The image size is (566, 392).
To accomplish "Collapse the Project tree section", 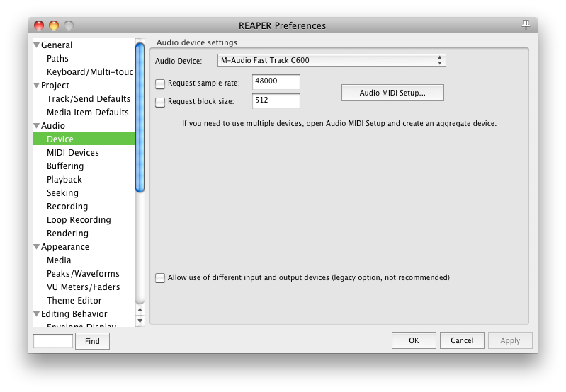I will click(36, 86).
